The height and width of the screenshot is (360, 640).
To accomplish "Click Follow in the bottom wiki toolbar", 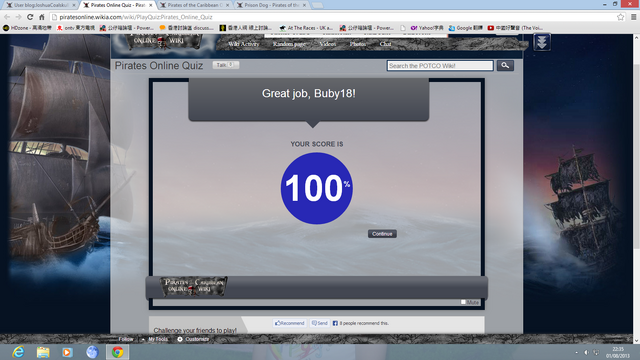I will click(126, 339).
